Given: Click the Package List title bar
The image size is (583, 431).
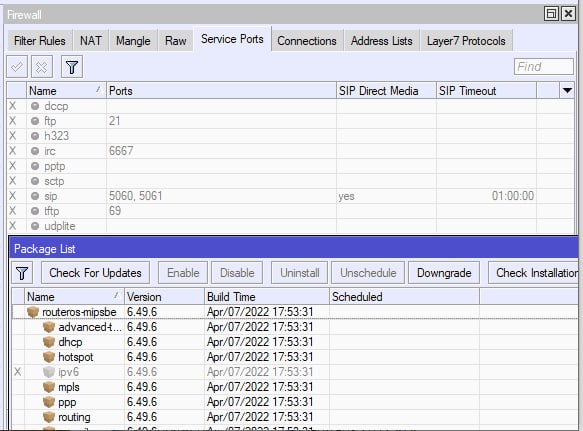Looking at the screenshot, I should (294, 248).
